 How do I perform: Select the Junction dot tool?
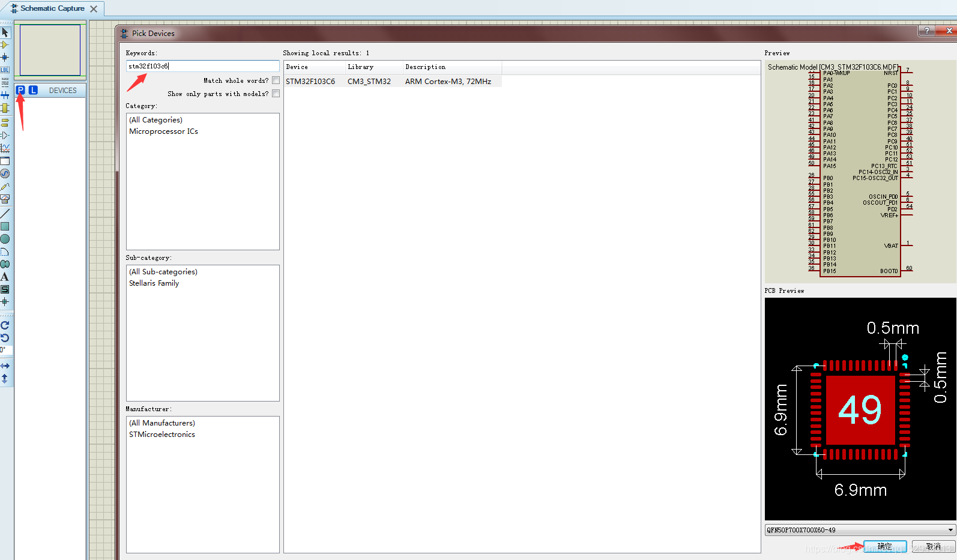click(x=5, y=57)
